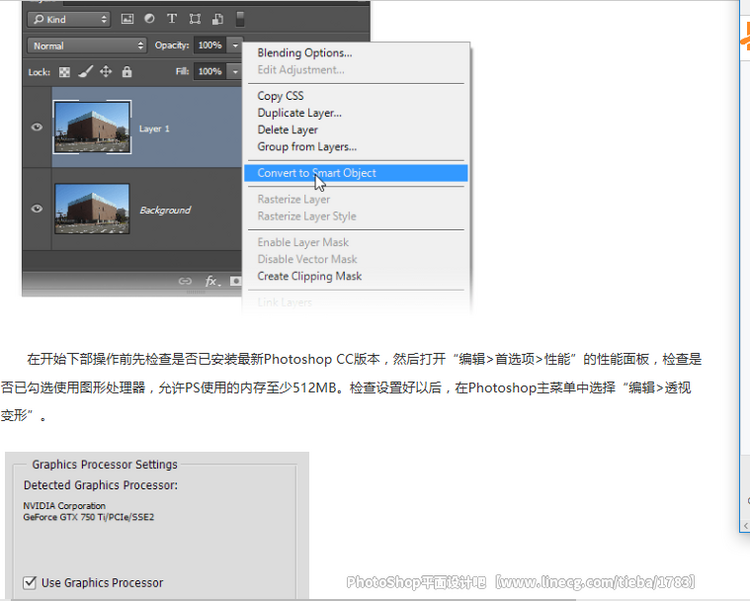The image size is (750, 601).
Task: Click the lock image pixels brush icon
Action: click(x=85, y=72)
